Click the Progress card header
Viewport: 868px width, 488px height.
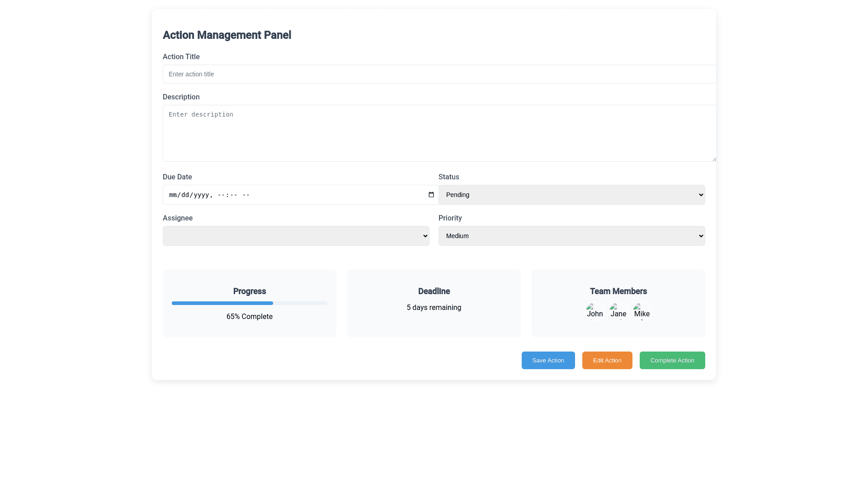click(x=249, y=291)
